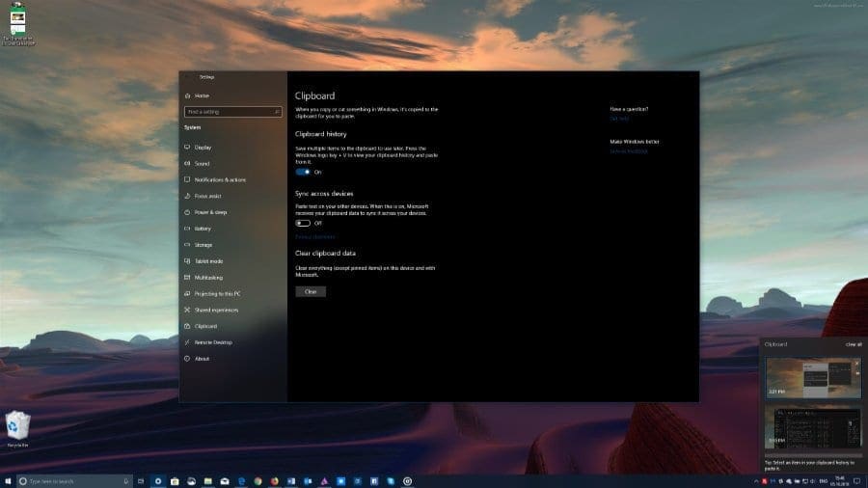Viewport: 868px width, 488px height.
Task: Open Sound settings from the sidebar
Action: (x=185, y=164)
